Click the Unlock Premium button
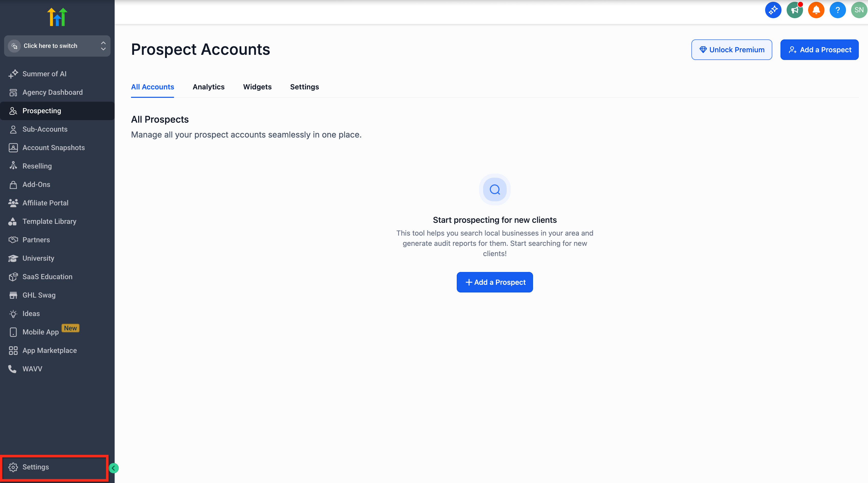This screenshot has height=483, width=868. point(732,50)
